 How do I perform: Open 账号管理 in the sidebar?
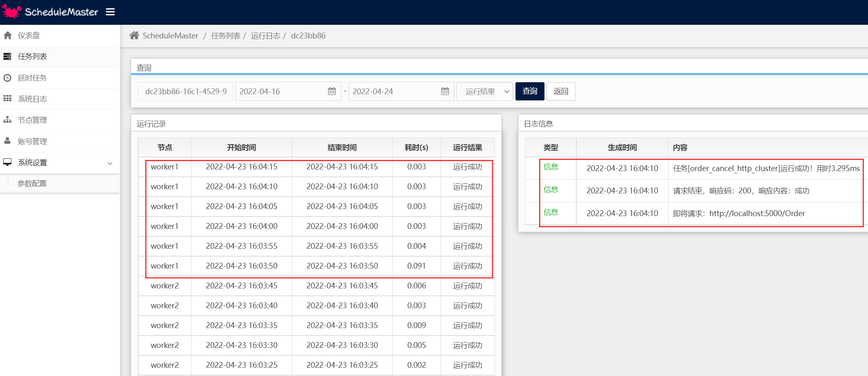[x=60, y=141]
